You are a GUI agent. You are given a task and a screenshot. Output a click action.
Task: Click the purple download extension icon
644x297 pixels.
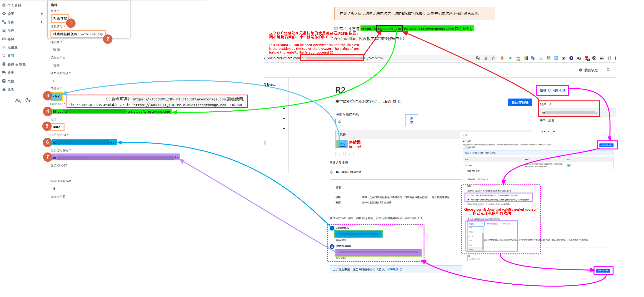[571, 58]
